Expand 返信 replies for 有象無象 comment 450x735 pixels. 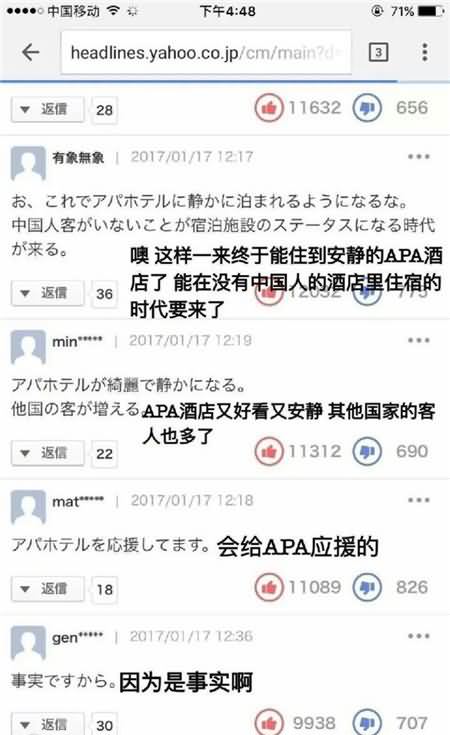click(47, 293)
